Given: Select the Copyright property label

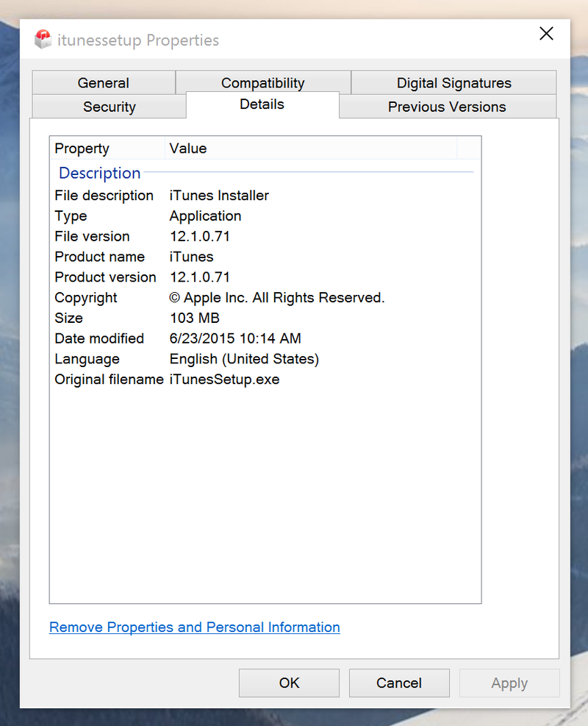Looking at the screenshot, I should [x=85, y=298].
